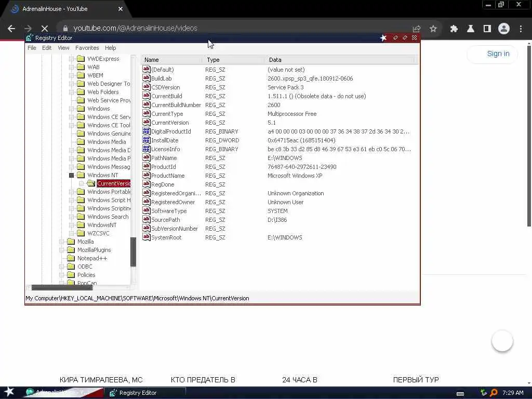532x399 pixels.
Task: Expand the WBEM tree node
Action: point(71,75)
